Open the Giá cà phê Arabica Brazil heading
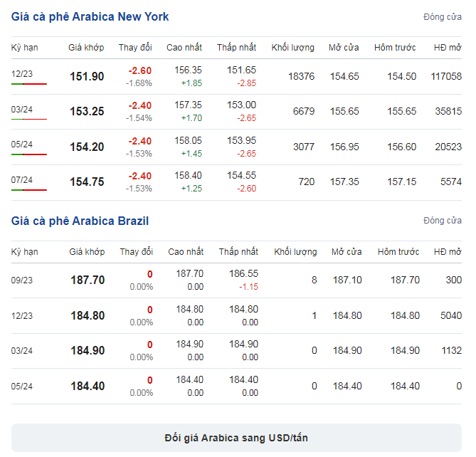This screenshot has width=476, height=457. pos(80,221)
